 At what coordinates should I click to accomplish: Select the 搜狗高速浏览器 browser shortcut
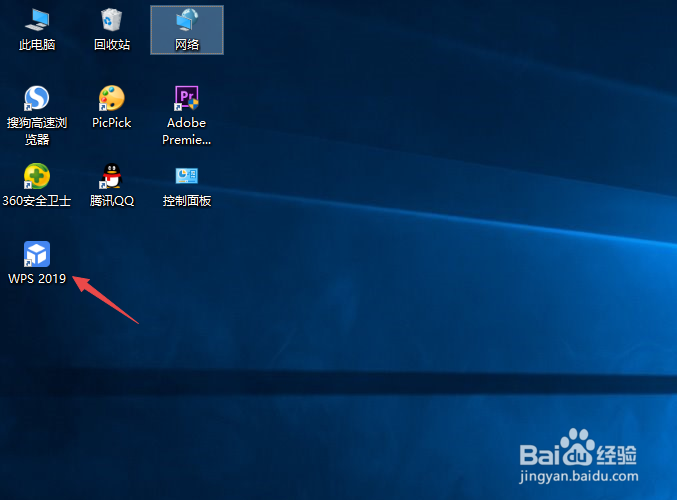point(37,98)
